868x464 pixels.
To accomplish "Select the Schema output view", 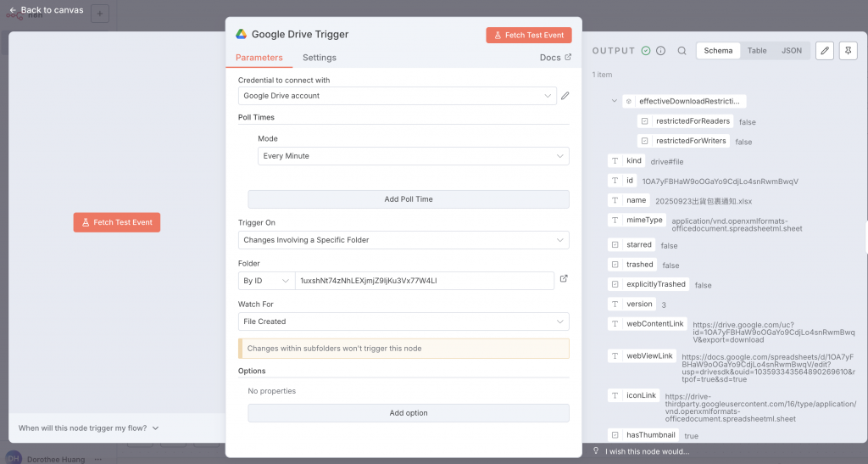I will pyautogui.click(x=718, y=50).
